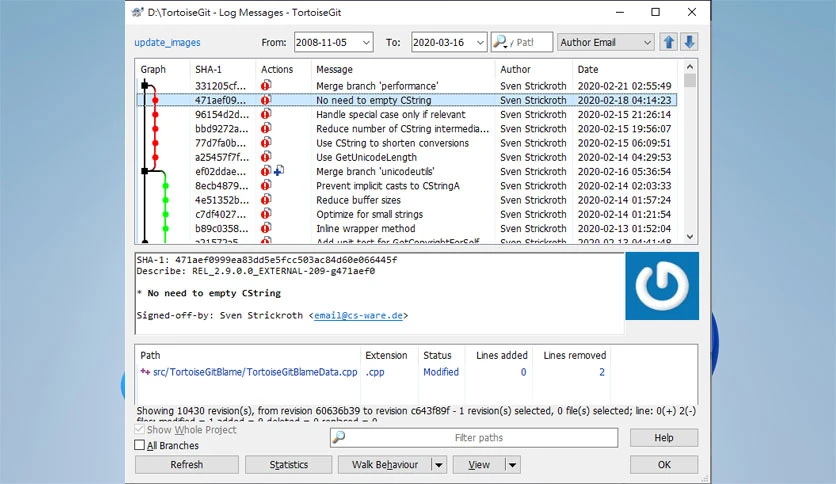
Task: Select commit 'Use GetUnicodeLength'
Action: pyautogui.click(x=407, y=157)
